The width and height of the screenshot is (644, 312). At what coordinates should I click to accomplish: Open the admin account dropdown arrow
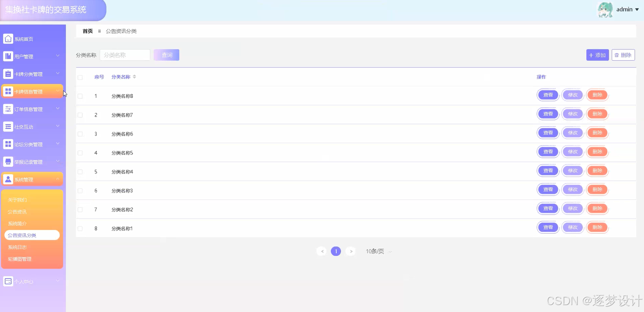[x=637, y=9]
